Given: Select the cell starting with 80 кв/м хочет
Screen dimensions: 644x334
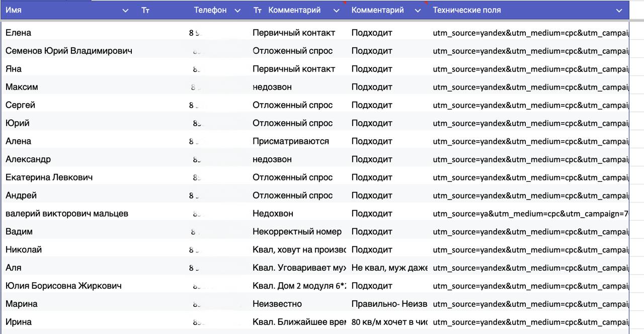Looking at the screenshot, I should point(389,322).
